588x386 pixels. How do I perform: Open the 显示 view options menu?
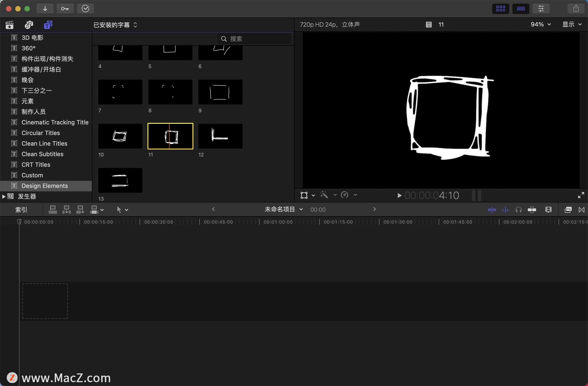[x=571, y=25]
